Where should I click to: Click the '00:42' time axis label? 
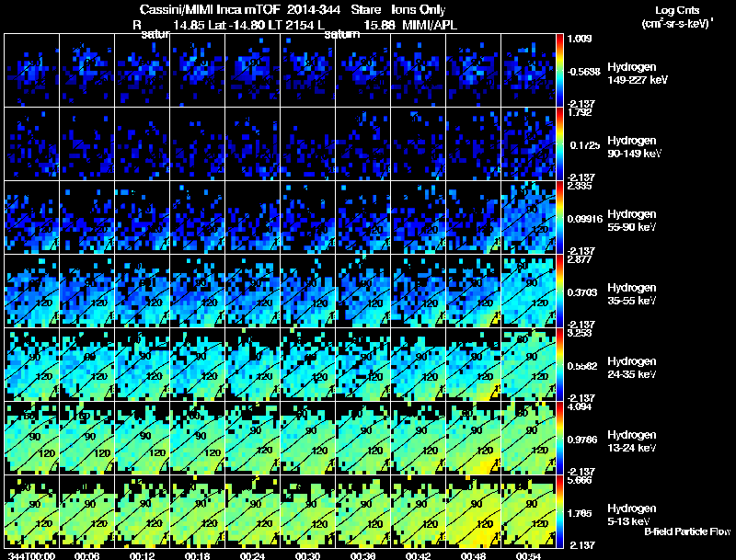pos(418,555)
